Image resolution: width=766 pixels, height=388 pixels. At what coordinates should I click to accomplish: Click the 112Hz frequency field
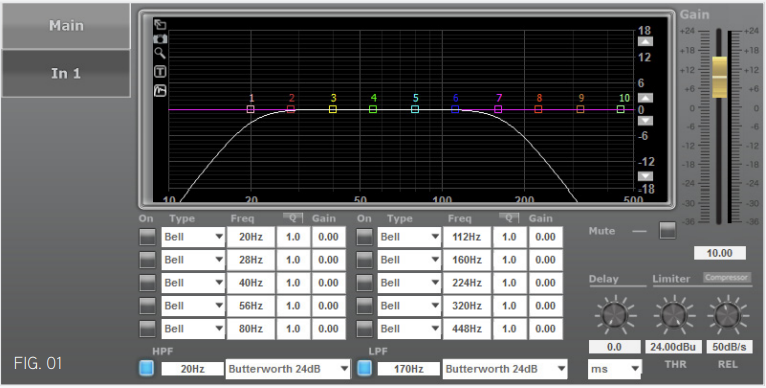coord(467,237)
